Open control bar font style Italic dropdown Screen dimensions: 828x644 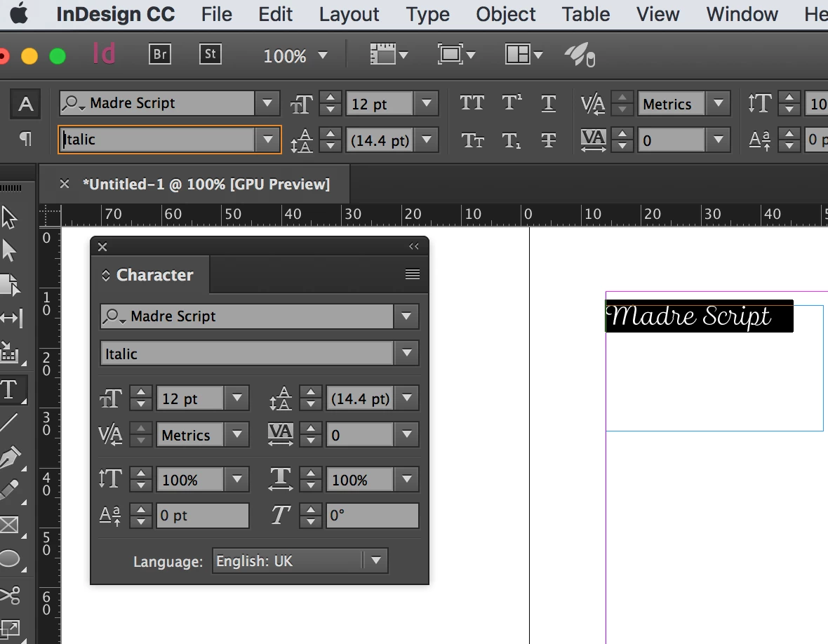pos(267,140)
